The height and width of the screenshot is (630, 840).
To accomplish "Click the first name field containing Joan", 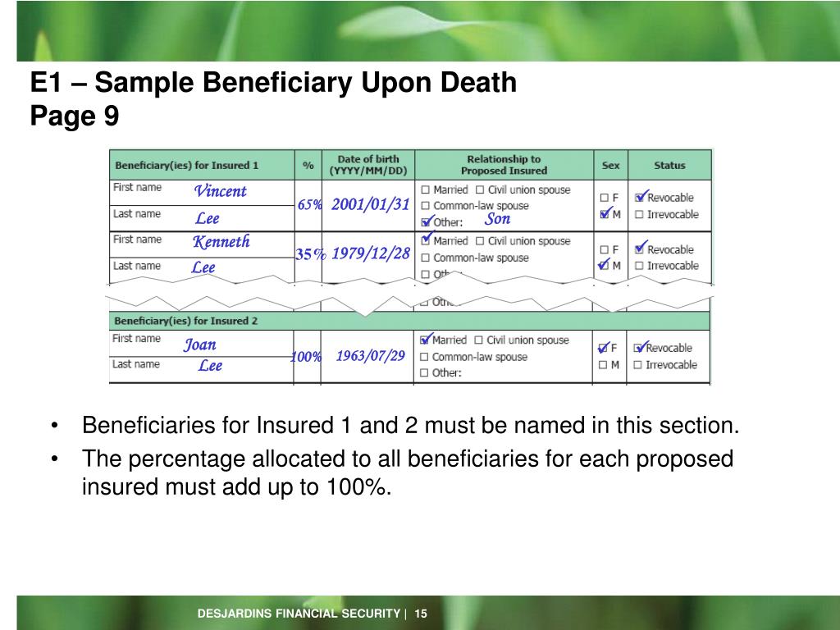I will coord(200,345).
